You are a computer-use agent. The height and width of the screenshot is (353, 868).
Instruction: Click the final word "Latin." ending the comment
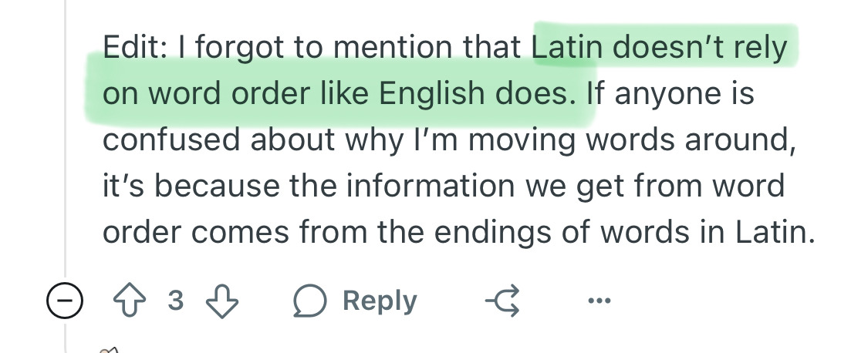pos(775,233)
